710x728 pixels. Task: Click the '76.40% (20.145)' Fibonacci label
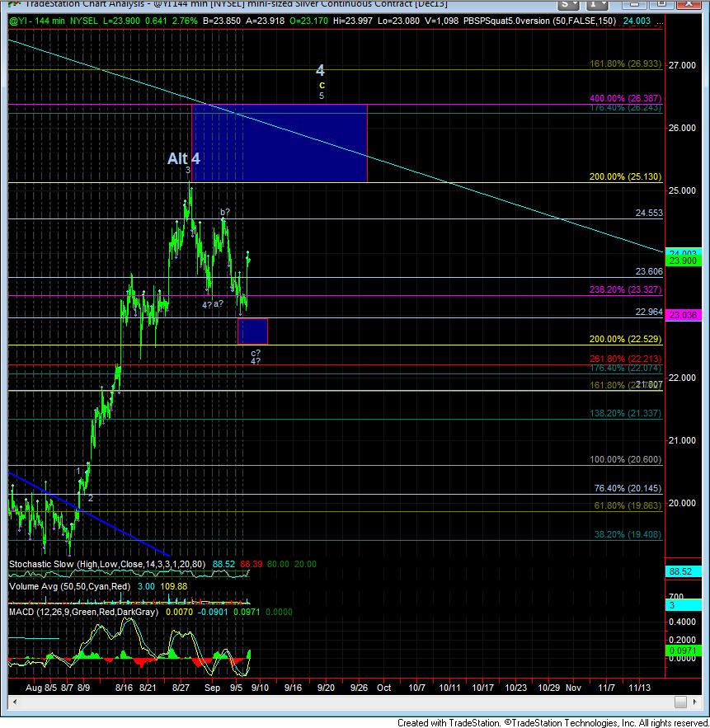(x=628, y=488)
